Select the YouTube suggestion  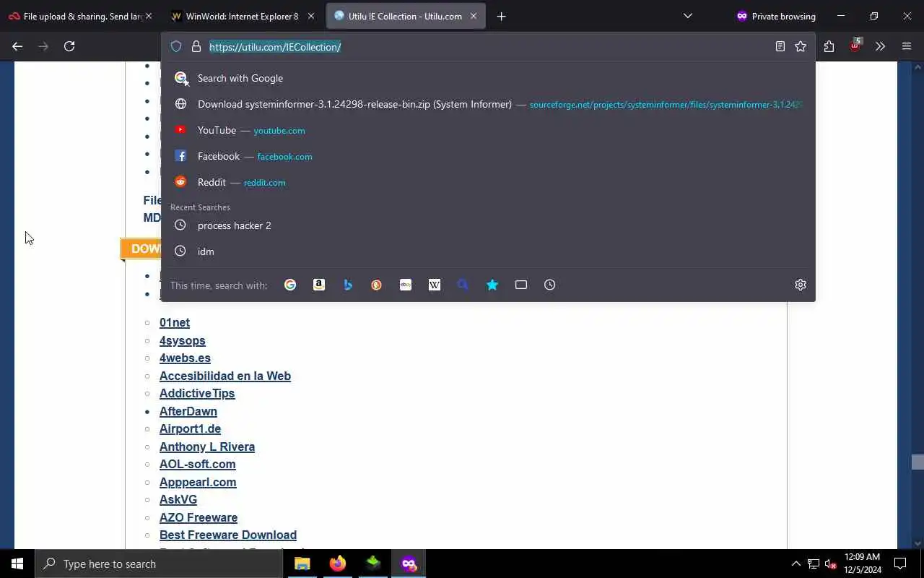click(x=488, y=130)
